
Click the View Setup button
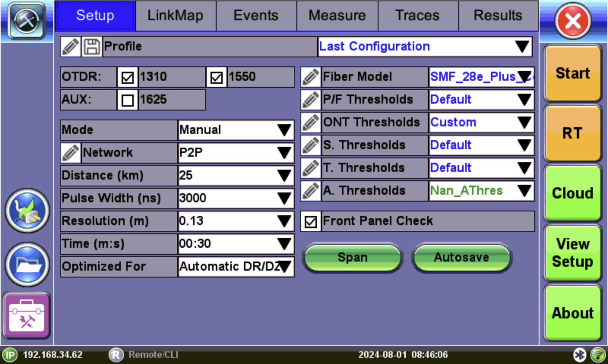click(573, 253)
